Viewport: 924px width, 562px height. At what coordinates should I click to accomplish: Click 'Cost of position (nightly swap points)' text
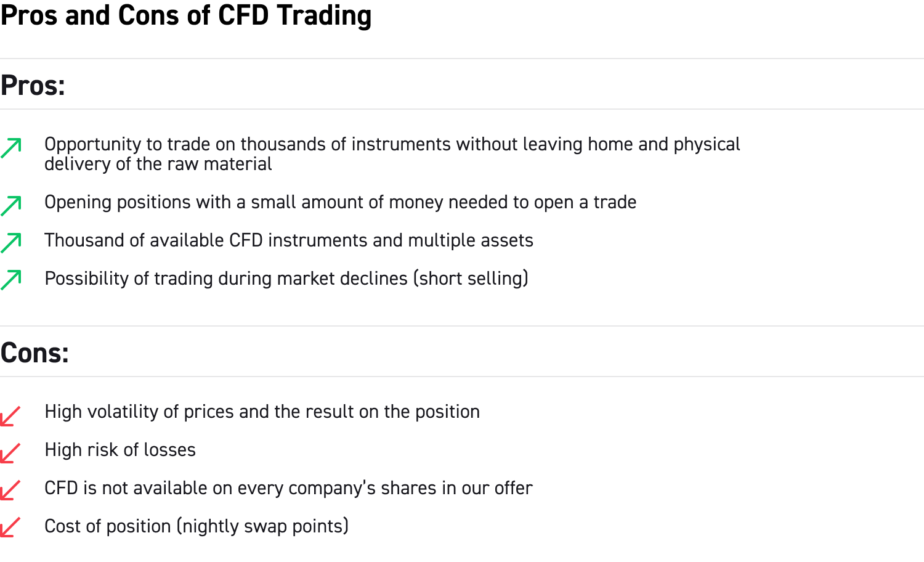197,526
